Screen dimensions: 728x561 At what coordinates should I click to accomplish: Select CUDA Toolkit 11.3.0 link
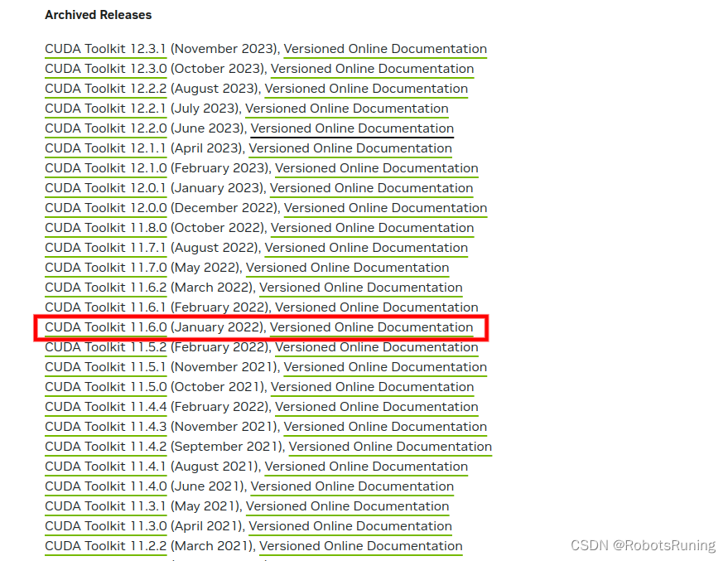(106, 526)
